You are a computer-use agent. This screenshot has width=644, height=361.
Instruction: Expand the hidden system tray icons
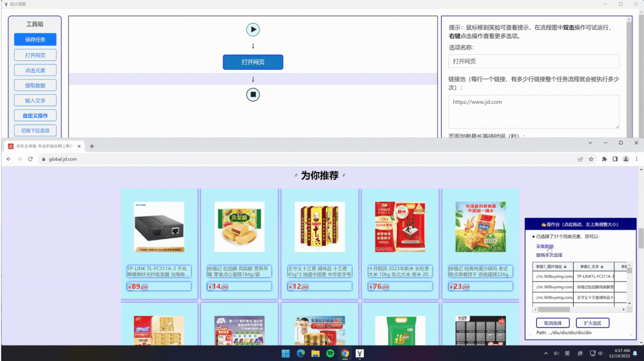[x=546, y=354]
